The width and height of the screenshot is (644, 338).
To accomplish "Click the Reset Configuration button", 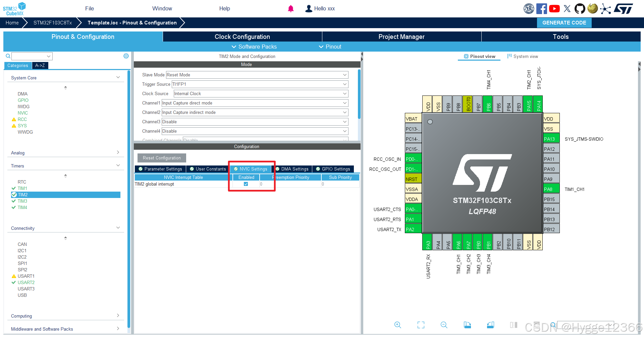I will coord(162,158).
